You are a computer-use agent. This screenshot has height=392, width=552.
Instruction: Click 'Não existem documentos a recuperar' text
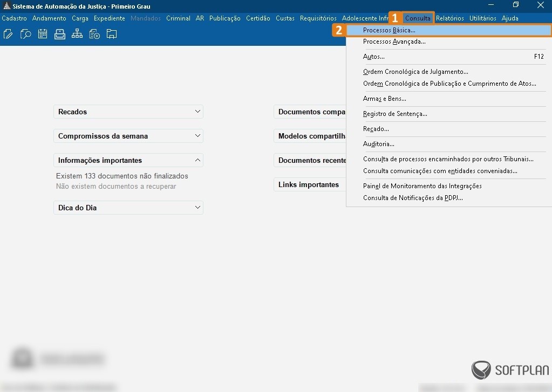pos(116,187)
